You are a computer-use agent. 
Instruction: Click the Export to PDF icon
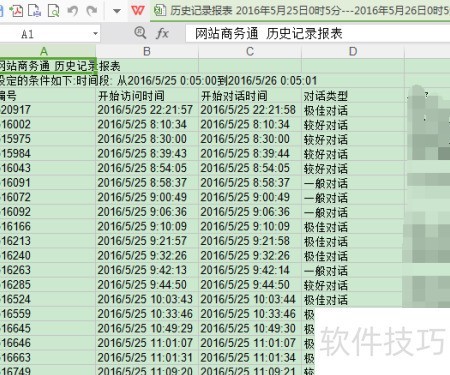(15, 10)
